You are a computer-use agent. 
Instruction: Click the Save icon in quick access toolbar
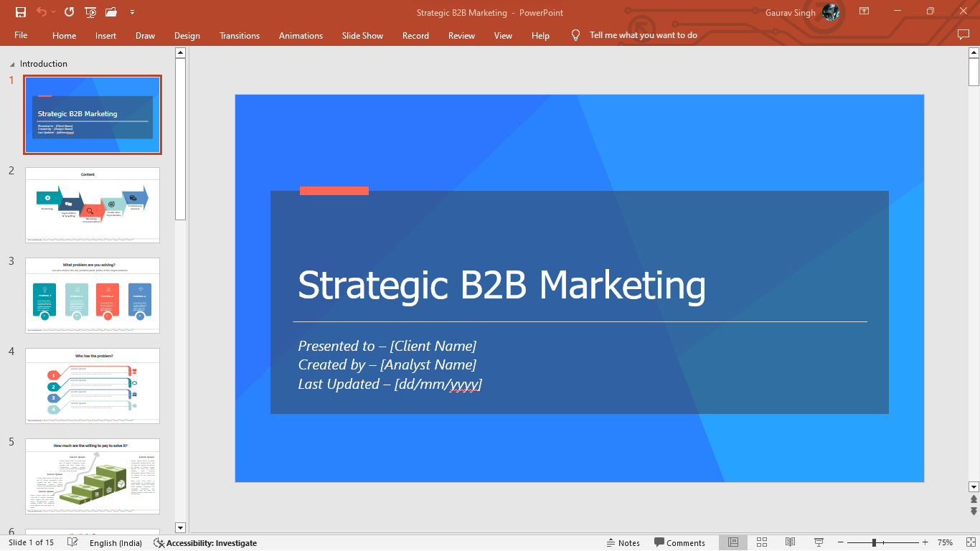(x=21, y=12)
